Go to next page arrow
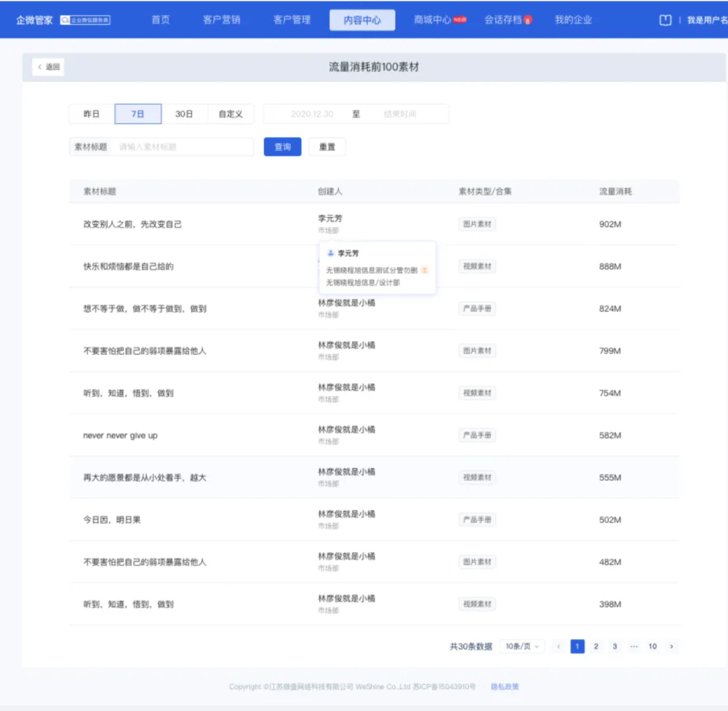Viewport: 728px width, 711px height. tap(671, 646)
